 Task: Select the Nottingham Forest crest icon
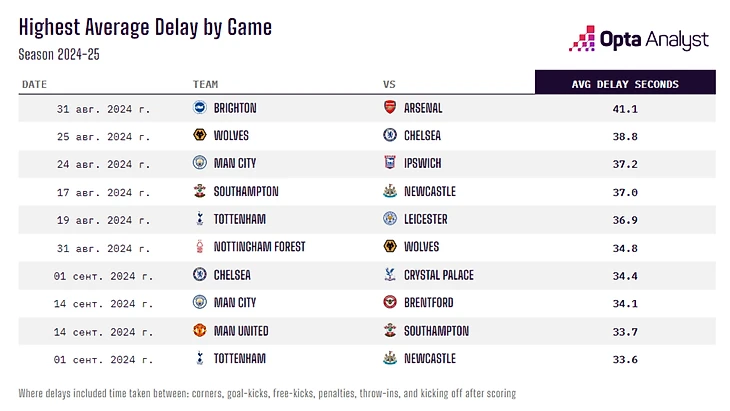click(199, 246)
